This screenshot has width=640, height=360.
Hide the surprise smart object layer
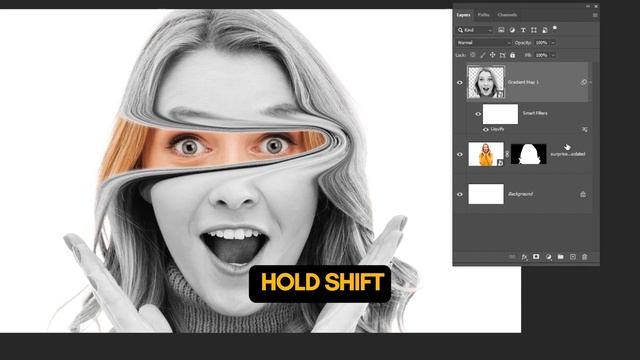point(460,154)
